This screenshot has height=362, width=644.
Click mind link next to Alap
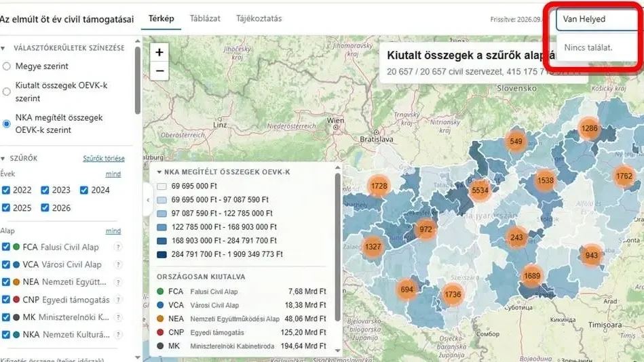[113, 231]
